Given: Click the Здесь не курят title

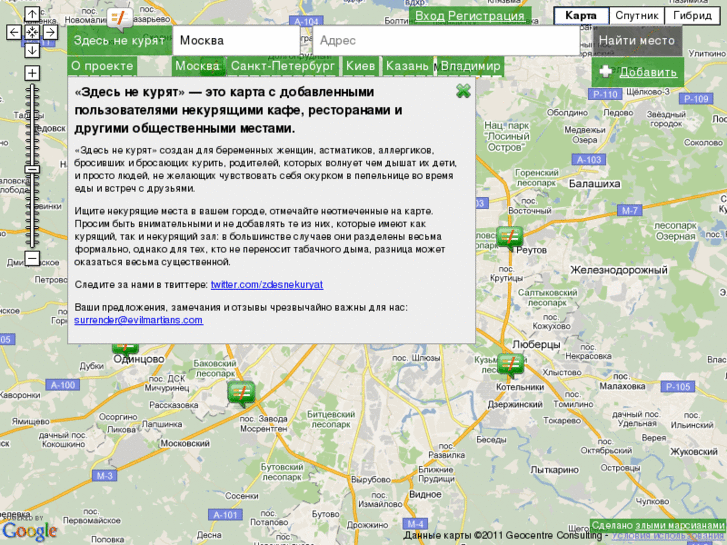Looking at the screenshot, I should click(x=119, y=40).
